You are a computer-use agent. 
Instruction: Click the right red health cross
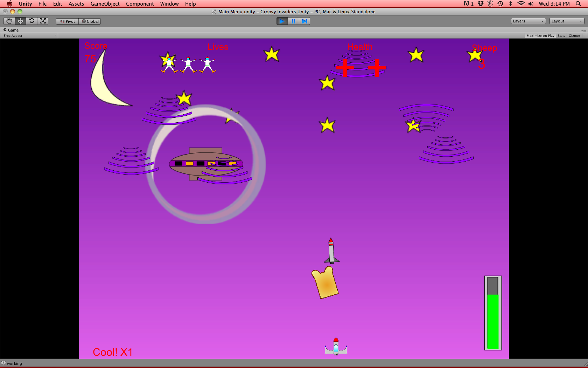click(x=377, y=68)
